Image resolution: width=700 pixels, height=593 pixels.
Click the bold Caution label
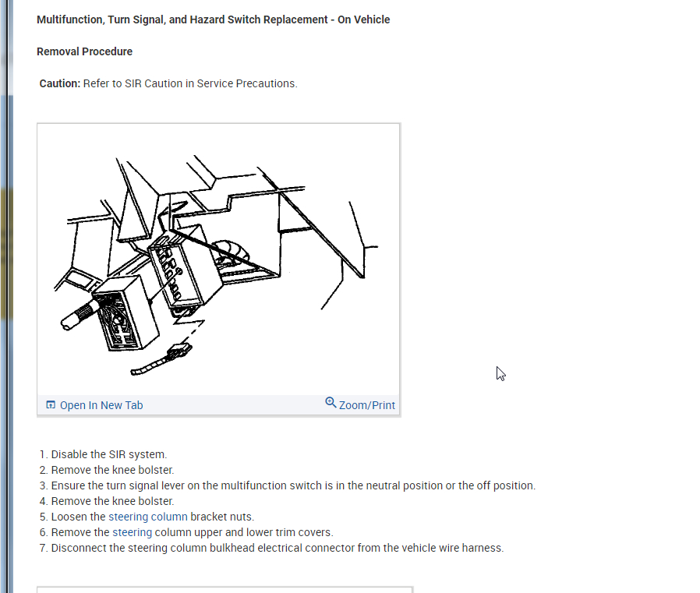(60, 83)
